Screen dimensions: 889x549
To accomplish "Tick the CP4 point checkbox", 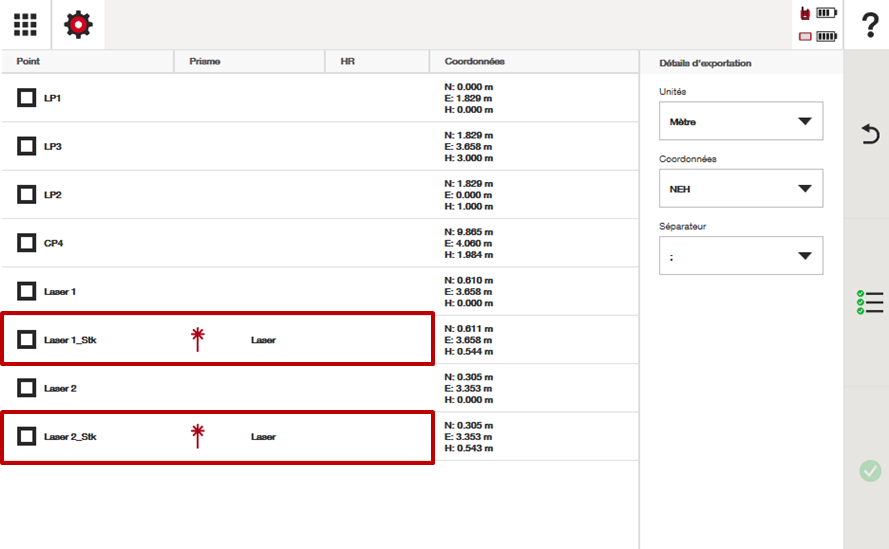I will pos(27,243).
